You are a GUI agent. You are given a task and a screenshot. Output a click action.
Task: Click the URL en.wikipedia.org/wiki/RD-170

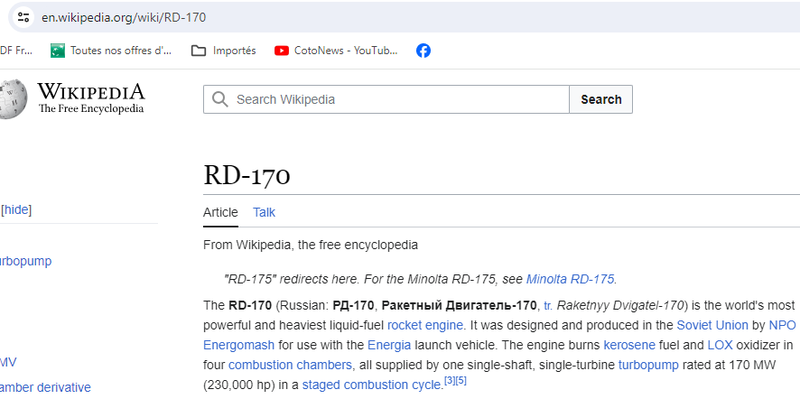(x=124, y=17)
